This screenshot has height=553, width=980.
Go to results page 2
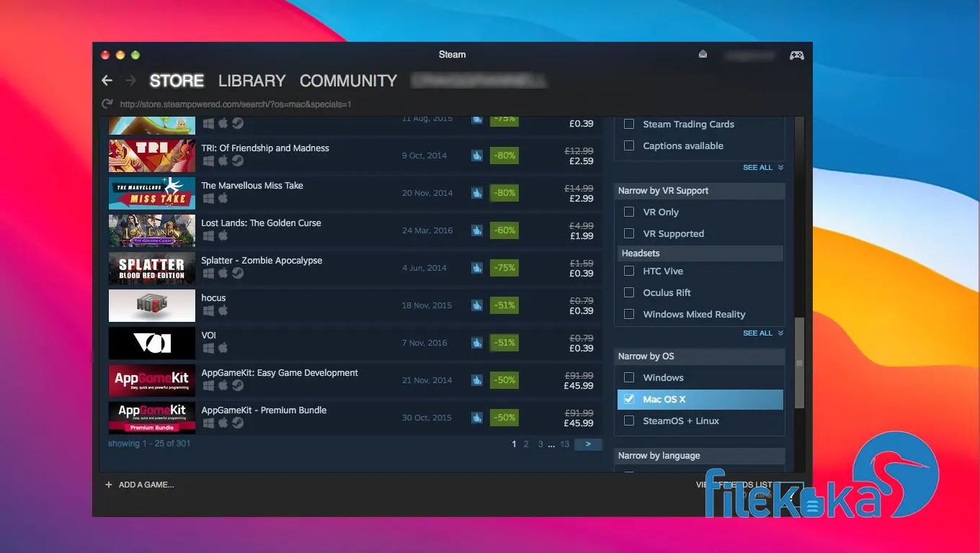click(x=526, y=444)
